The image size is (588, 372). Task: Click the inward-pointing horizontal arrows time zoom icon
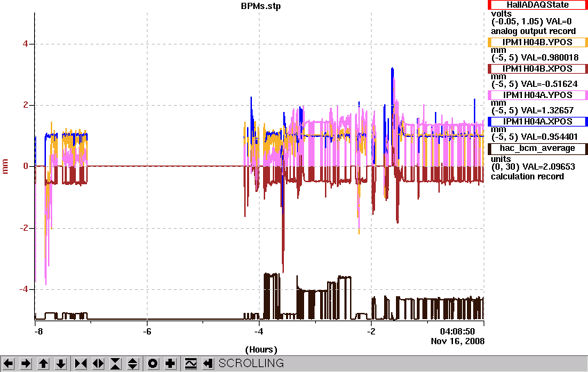coord(81,364)
